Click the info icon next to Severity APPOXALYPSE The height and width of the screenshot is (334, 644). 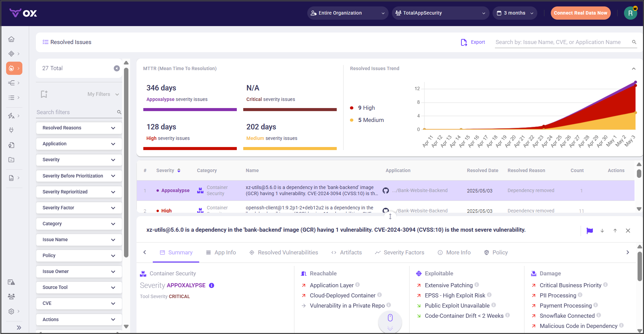click(x=211, y=286)
